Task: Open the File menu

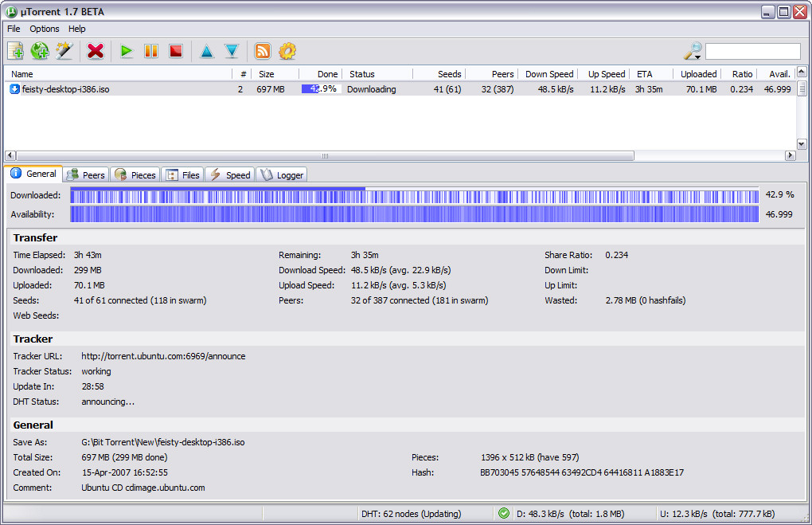Action: click(14, 29)
